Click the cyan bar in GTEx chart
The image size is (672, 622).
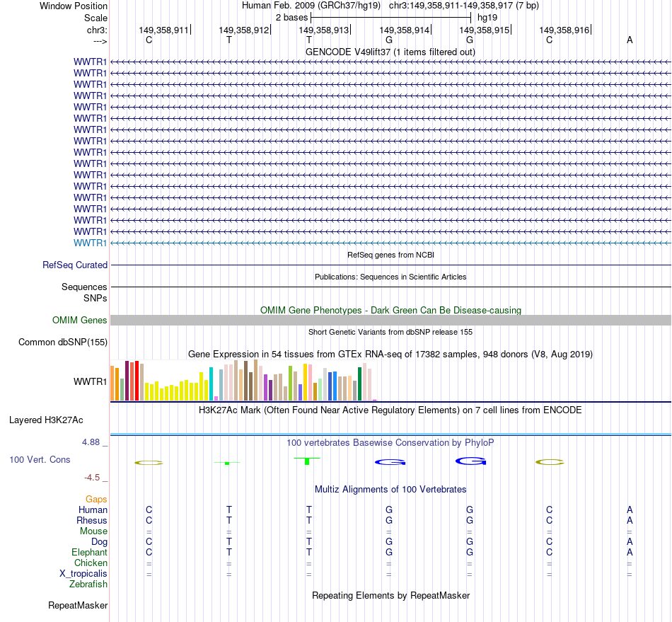coord(211,384)
